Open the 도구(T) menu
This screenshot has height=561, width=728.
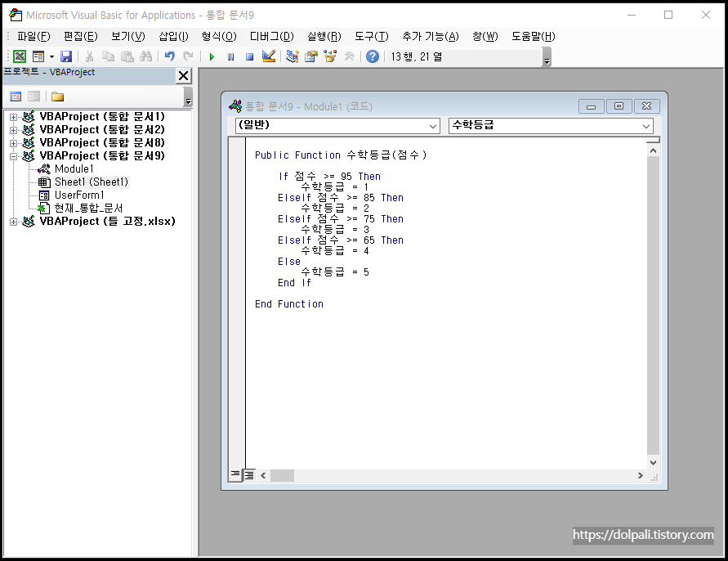[372, 36]
